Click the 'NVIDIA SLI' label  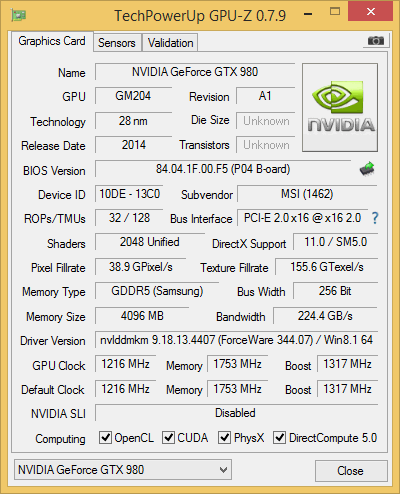click(x=58, y=414)
